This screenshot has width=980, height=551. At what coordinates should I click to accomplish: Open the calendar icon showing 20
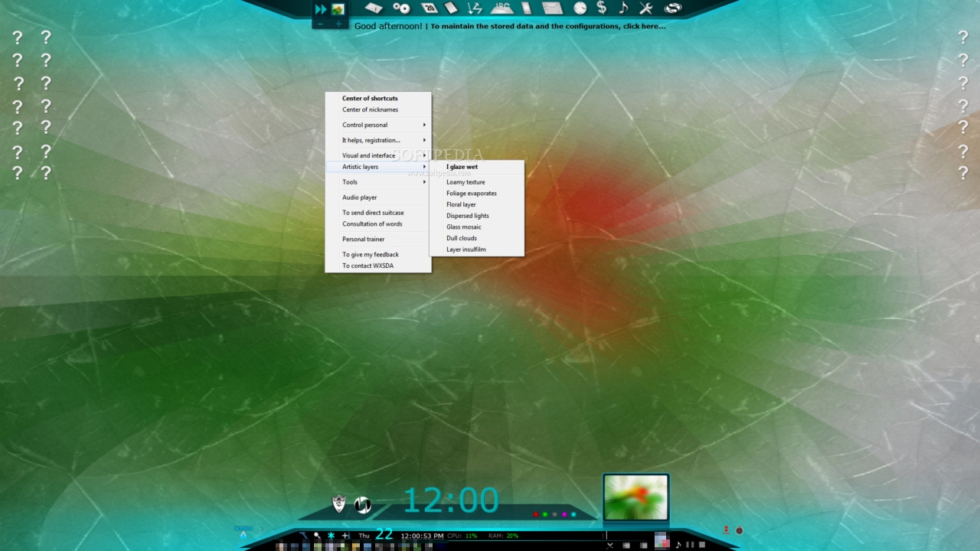click(x=429, y=8)
